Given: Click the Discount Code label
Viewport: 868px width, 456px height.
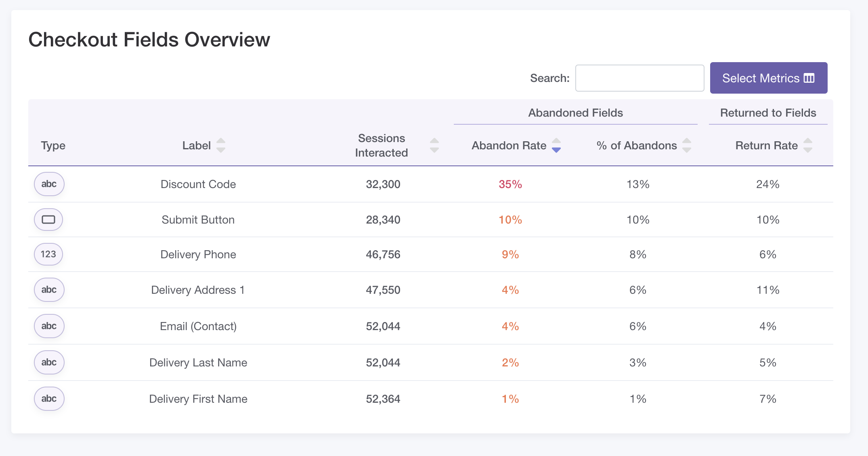Looking at the screenshot, I should tap(198, 184).
